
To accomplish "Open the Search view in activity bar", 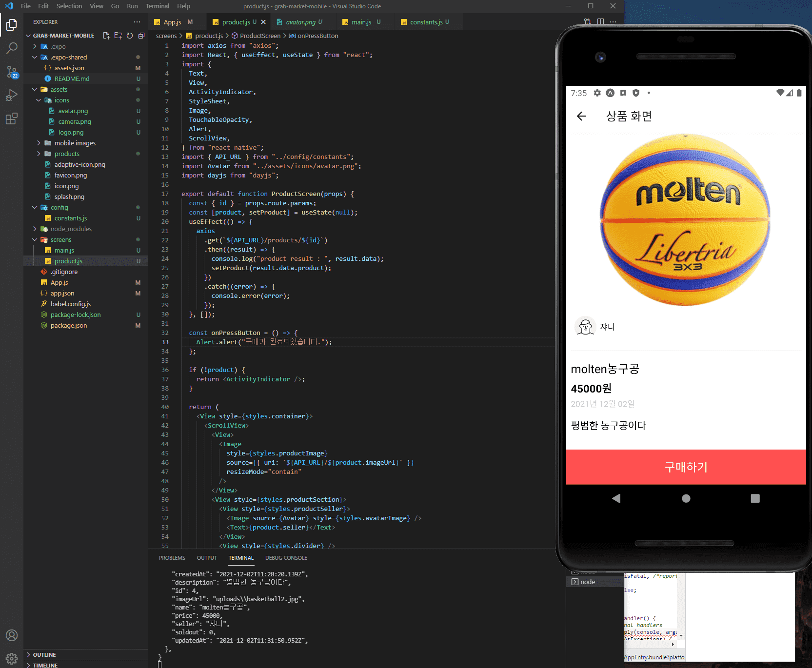I will click(x=12, y=48).
